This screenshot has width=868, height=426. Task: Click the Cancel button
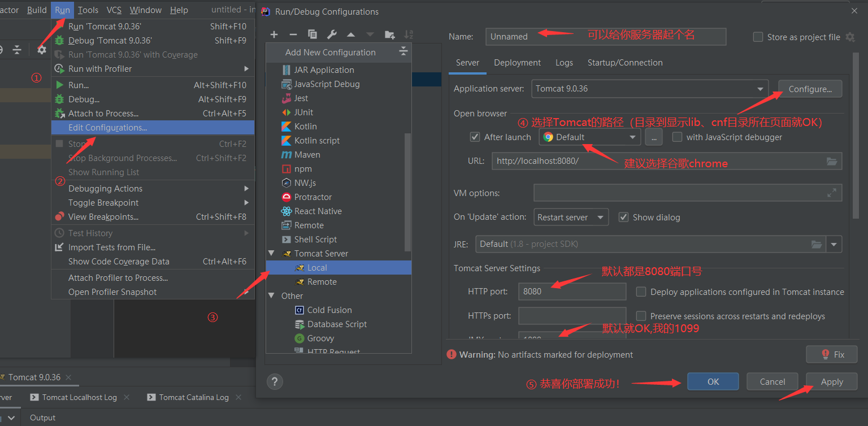[x=772, y=381]
